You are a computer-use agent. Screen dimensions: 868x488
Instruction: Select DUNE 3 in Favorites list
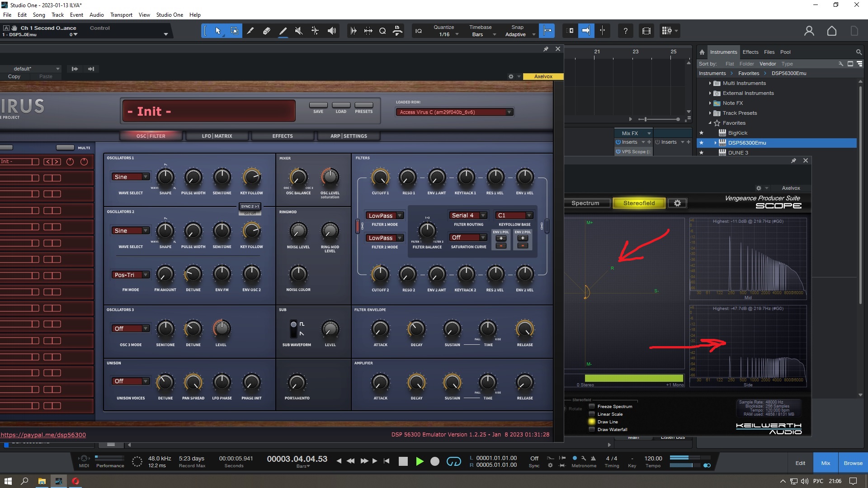coord(738,153)
